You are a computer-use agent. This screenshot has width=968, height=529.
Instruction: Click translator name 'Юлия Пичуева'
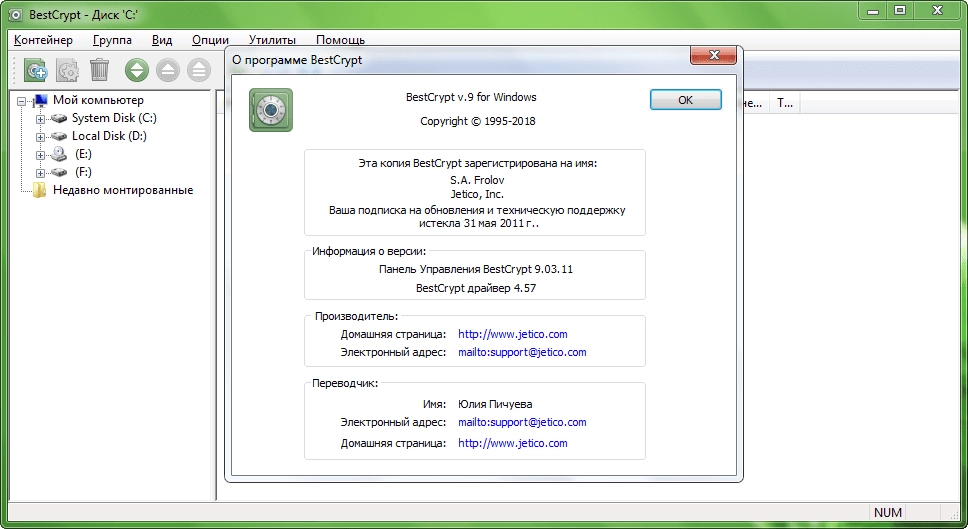click(495, 404)
